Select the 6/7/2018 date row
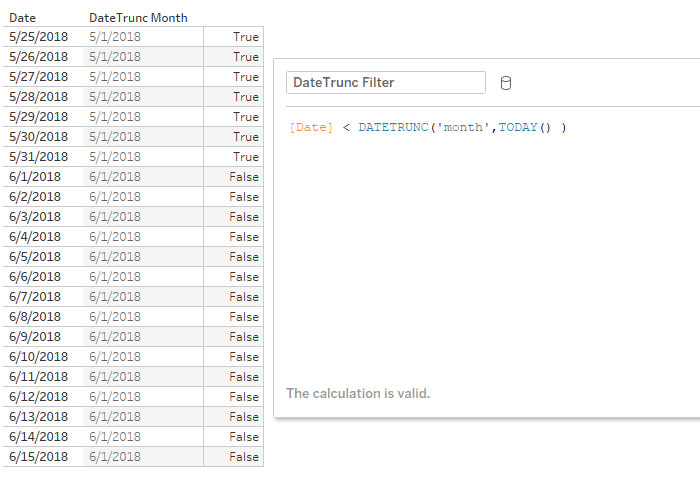Viewport: 700px width, 492px height. [133, 296]
